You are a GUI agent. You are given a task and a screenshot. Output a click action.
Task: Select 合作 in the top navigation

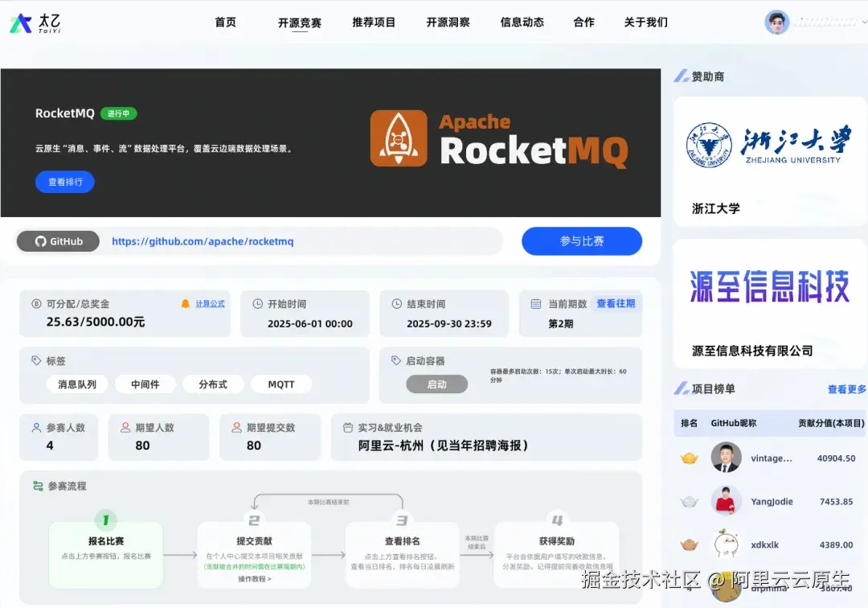[584, 23]
